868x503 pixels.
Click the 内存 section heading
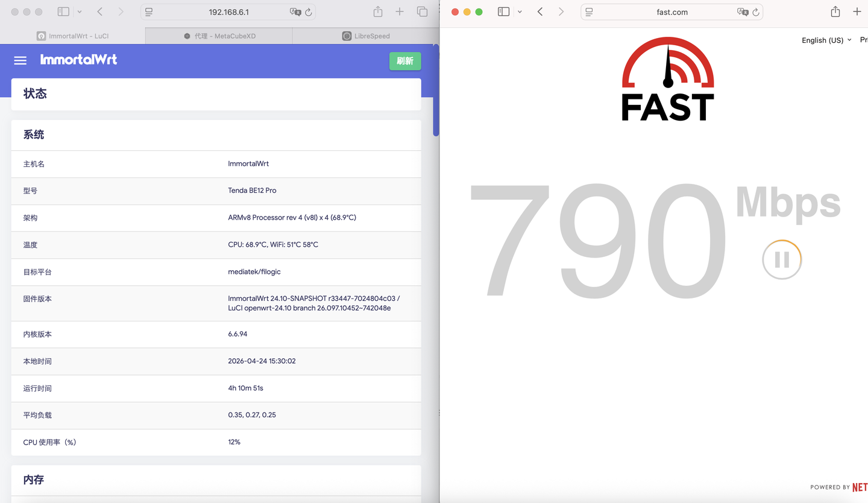(x=34, y=479)
